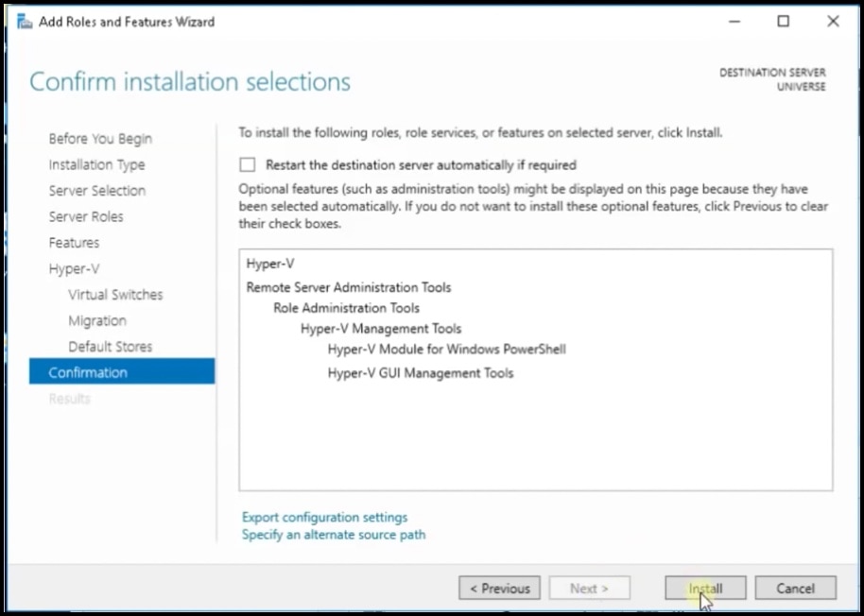The image size is (864, 616).
Task: Select Hyper-V GUI Management Tools entry
Action: click(421, 373)
